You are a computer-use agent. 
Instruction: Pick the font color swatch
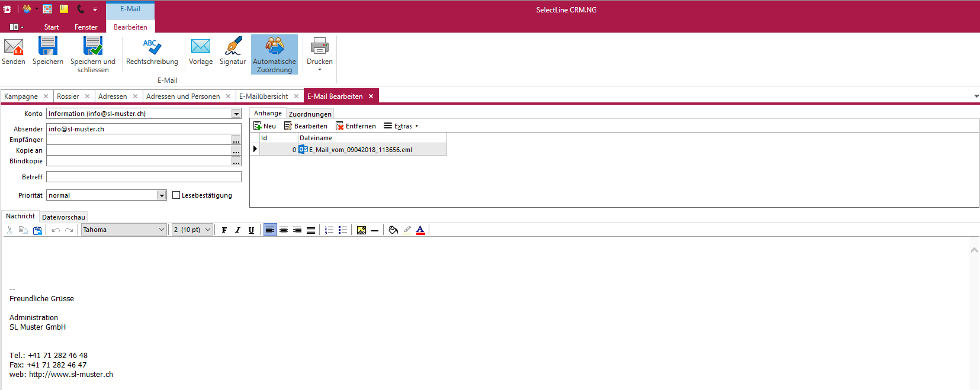coord(420,230)
